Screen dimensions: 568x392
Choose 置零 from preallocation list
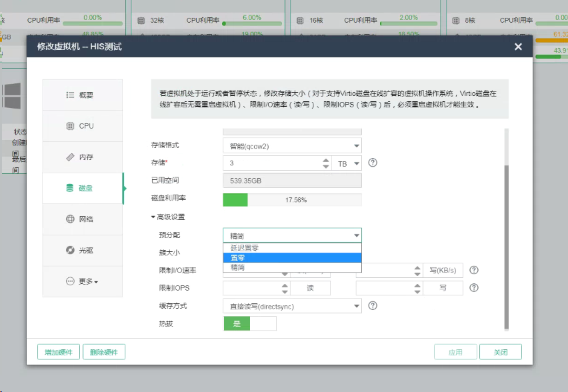tap(292, 257)
